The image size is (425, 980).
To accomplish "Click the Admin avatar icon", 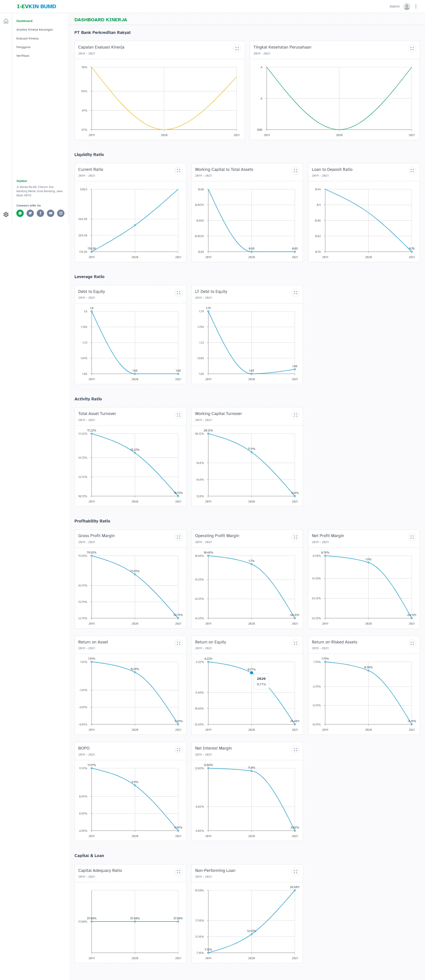I will click(407, 6).
